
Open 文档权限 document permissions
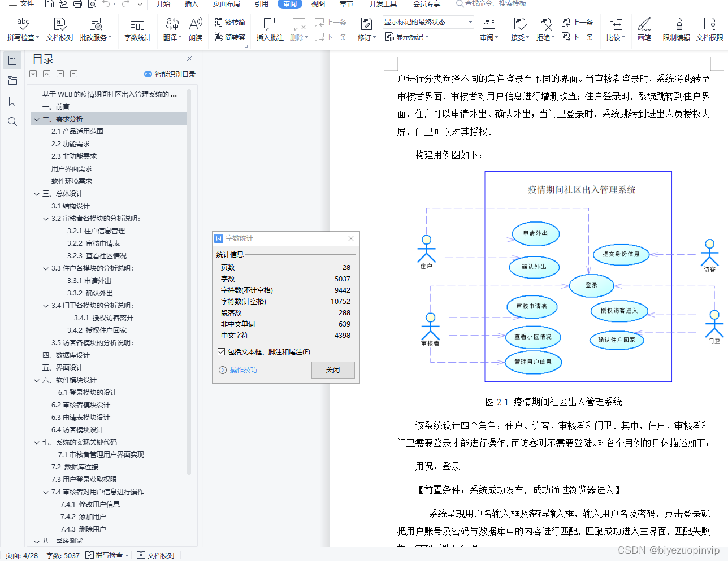(710, 29)
